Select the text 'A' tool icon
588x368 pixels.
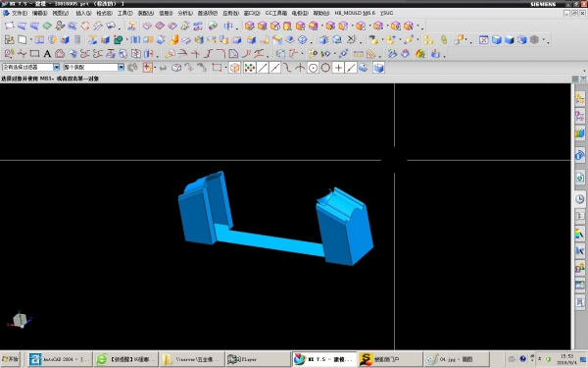tap(47, 54)
